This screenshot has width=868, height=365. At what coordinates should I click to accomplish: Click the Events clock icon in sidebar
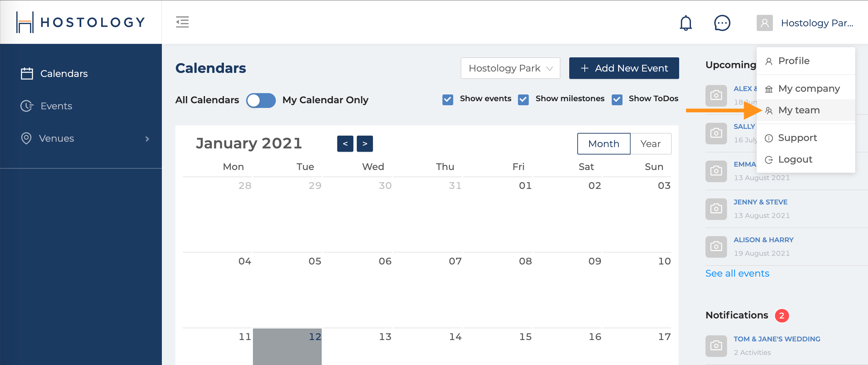pos(27,106)
